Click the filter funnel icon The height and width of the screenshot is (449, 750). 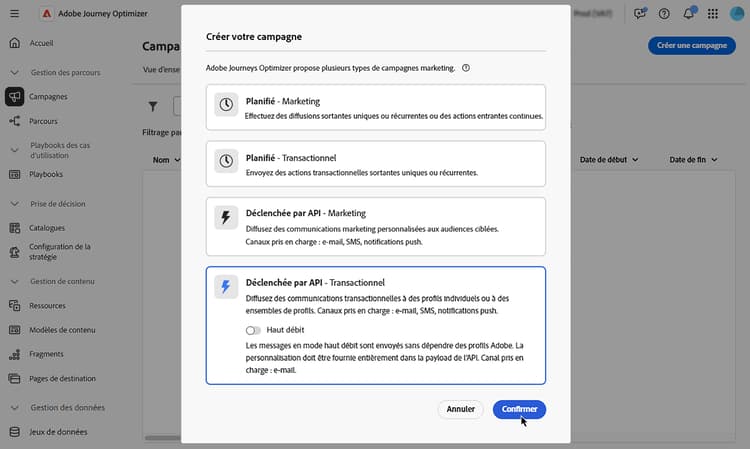coord(153,106)
